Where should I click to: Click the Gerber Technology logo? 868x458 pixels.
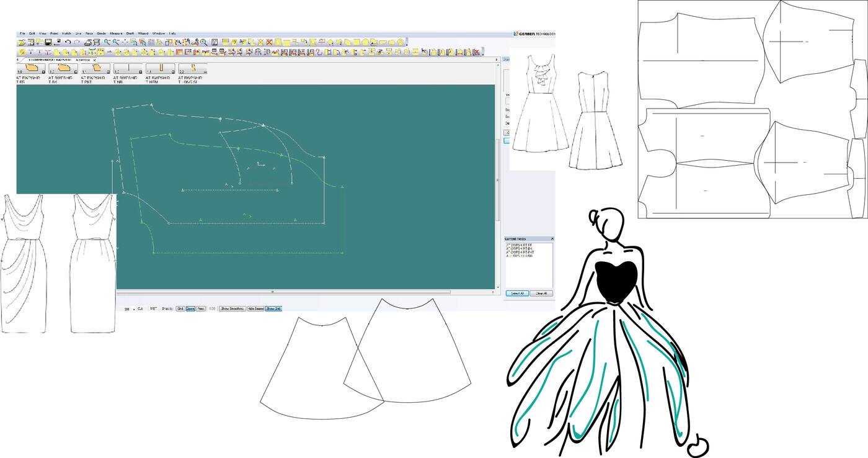[x=534, y=34]
